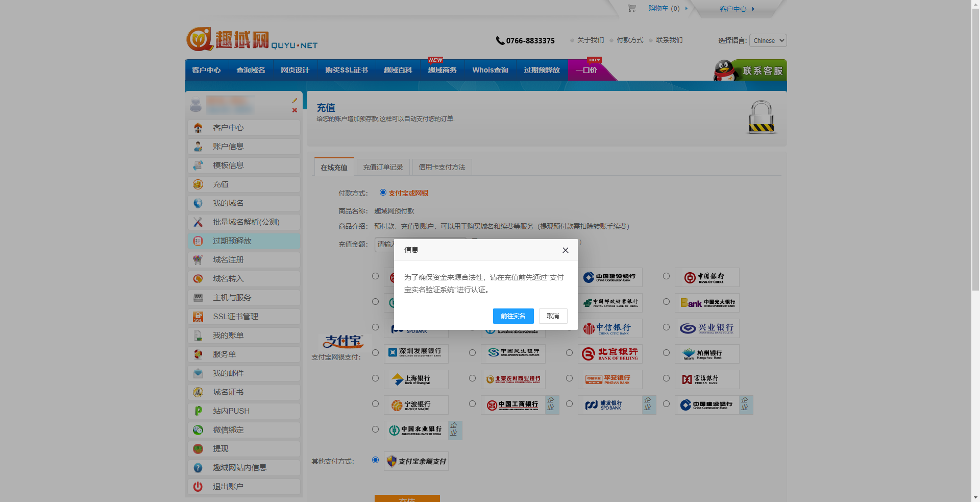Image resolution: width=980 pixels, height=502 pixels.
Task: Open the Whois查询 navigation menu item
Action: pyautogui.click(x=490, y=70)
